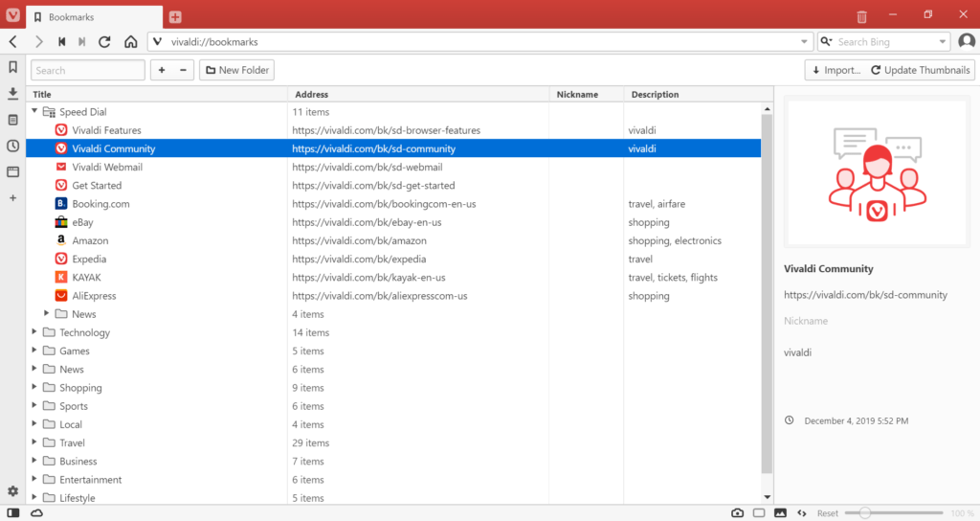
Task: Click the vivaldi://bookmarks address field
Action: pos(481,42)
